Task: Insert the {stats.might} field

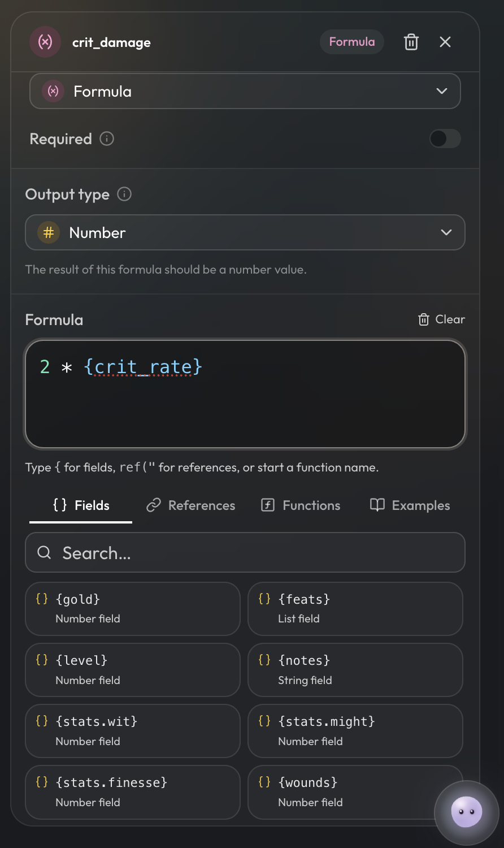Action: tap(355, 731)
